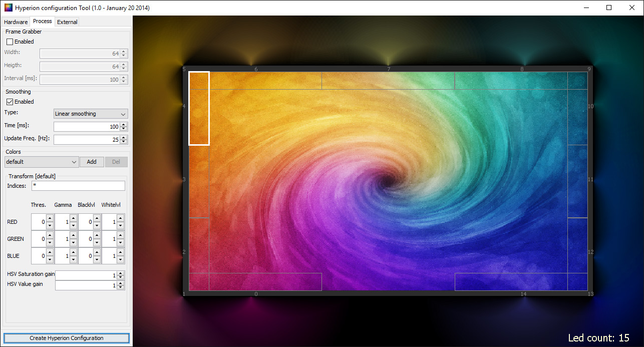The image size is (644, 347).
Task: Click the Add color transform button
Action: pos(92,162)
